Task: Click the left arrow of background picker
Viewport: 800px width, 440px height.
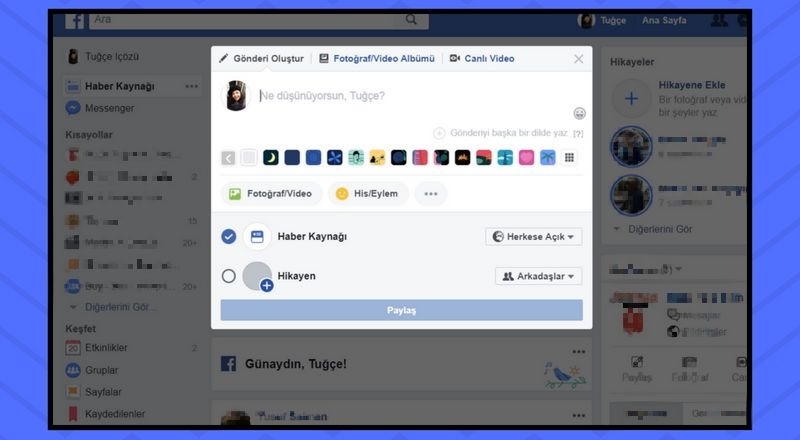Action: pyautogui.click(x=228, y=157)
